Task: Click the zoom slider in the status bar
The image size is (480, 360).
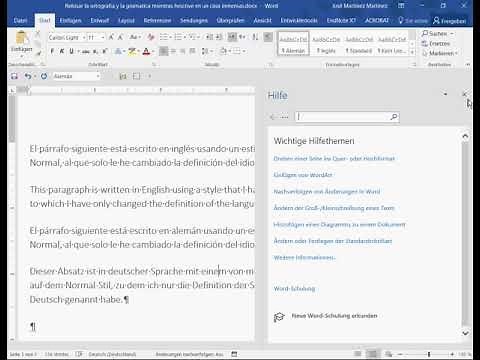Action: pos(429,354)
